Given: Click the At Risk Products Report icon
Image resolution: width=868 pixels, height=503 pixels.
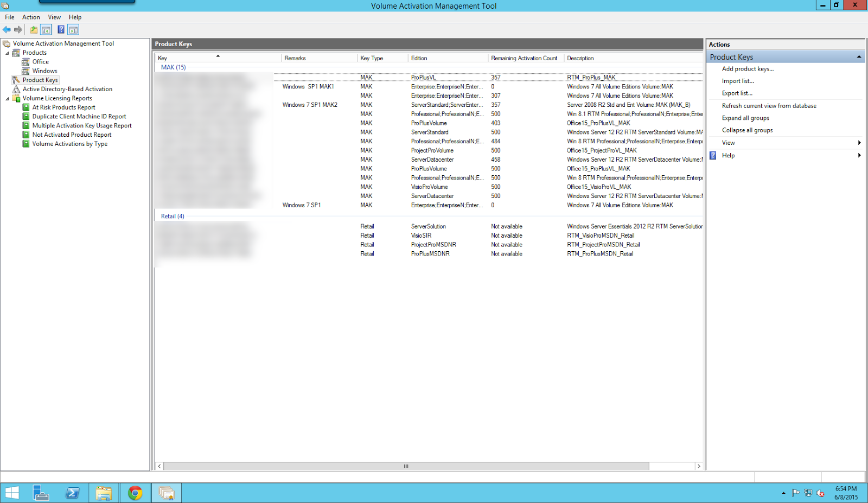Looking at the screenshot, I should pyautogui.click(x=25, y=107).
